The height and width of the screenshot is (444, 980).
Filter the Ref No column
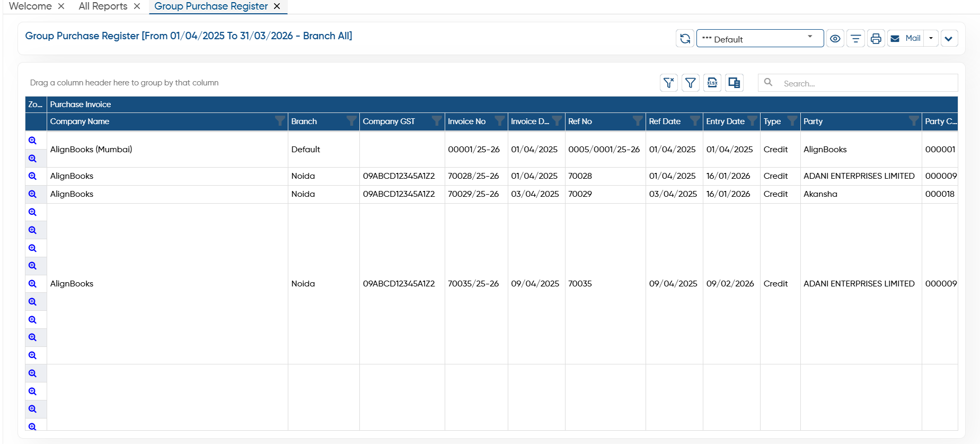638,121
